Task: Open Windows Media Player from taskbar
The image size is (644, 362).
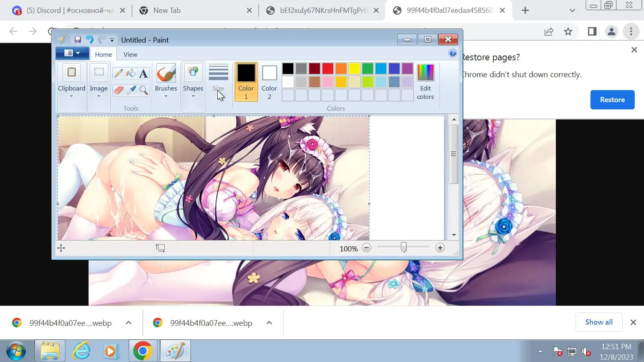Action: click(111, 351)
